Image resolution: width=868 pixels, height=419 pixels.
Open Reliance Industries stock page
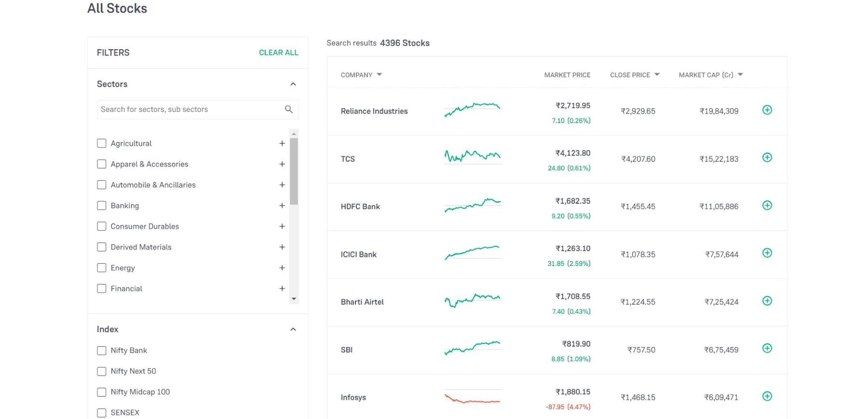pos(374,111)
